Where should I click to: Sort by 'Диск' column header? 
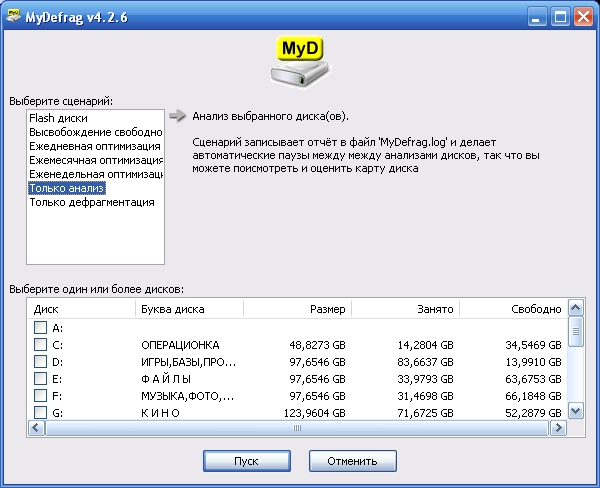coord(82,309)
